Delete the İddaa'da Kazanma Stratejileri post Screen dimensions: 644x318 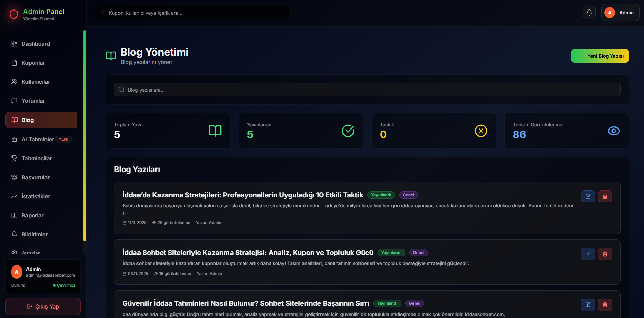605,196
